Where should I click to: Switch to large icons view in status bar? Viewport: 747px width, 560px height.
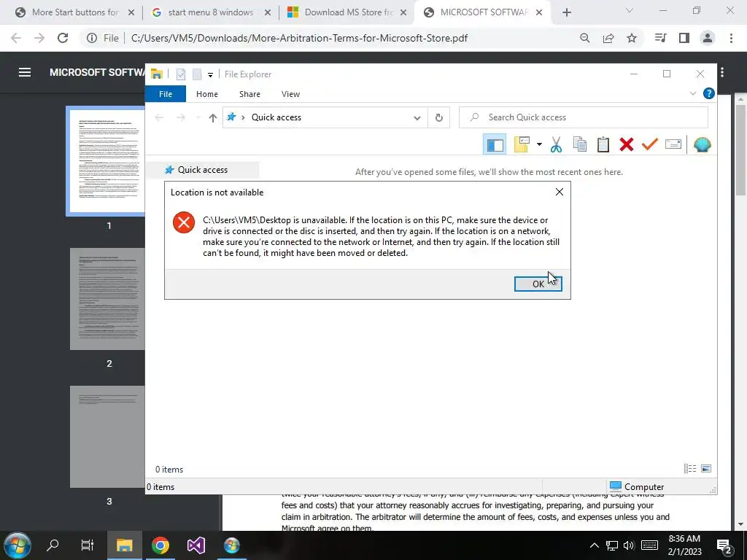click(706, 469)
